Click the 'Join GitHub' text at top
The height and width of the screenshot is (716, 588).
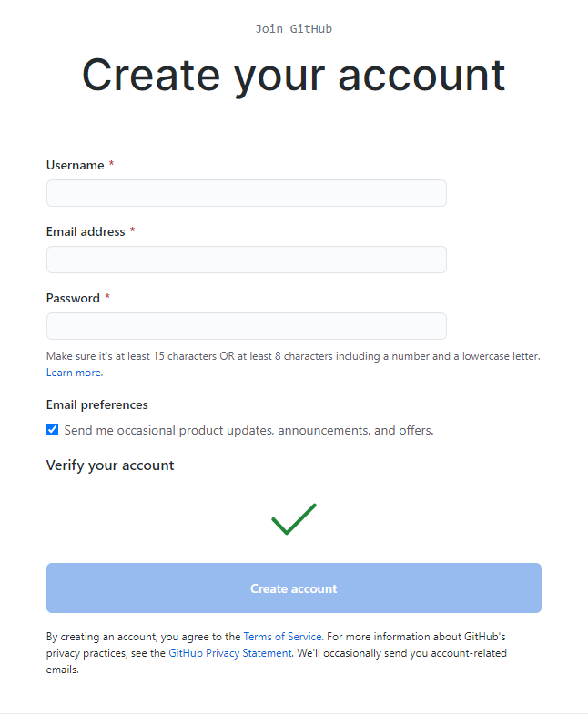point(294,29)
